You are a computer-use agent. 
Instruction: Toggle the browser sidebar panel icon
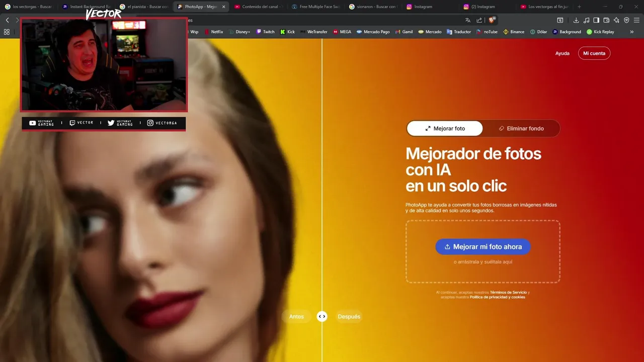(596, 20)
